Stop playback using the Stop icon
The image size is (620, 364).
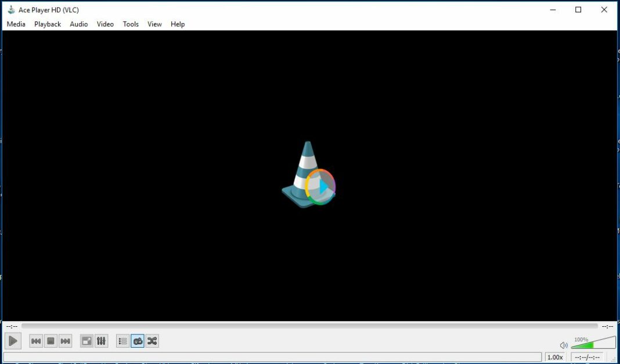pos(50,341)
